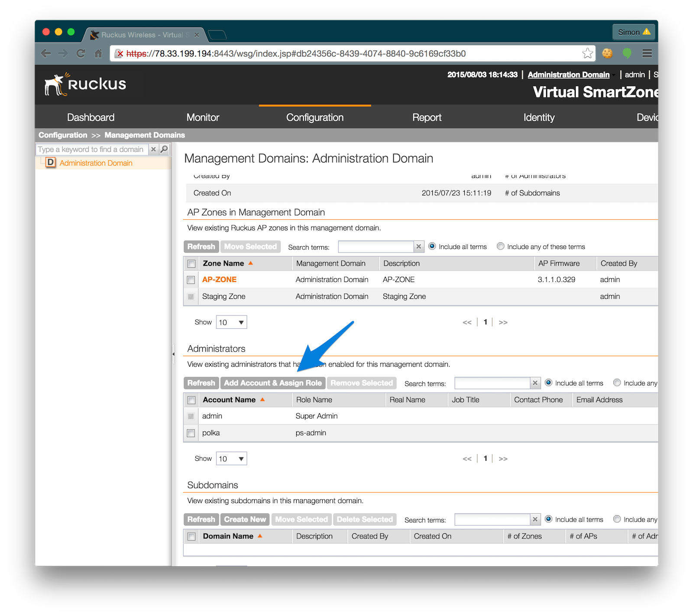
Task: Open the Identity menu
Action: coord(539,117)
